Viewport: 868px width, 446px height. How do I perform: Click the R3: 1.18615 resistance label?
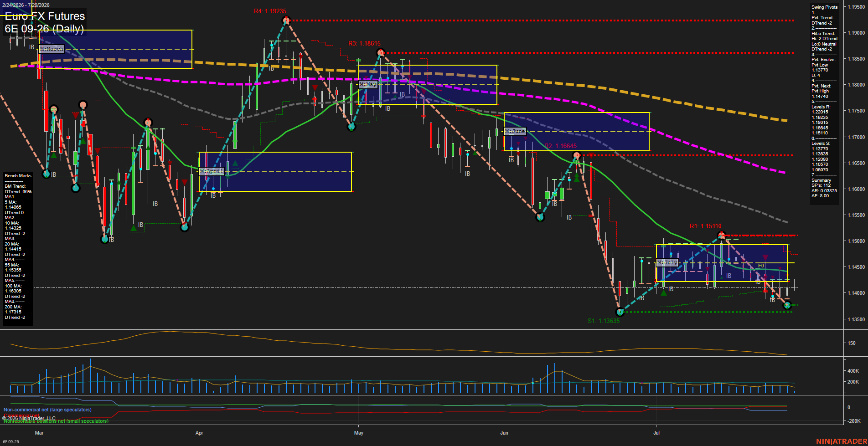(x=364, y=43)
